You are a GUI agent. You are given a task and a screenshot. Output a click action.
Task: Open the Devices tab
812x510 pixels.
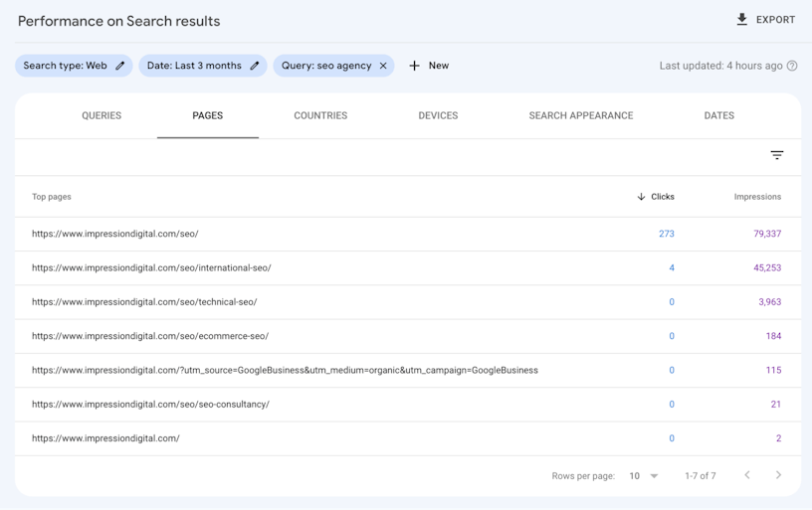438,116
